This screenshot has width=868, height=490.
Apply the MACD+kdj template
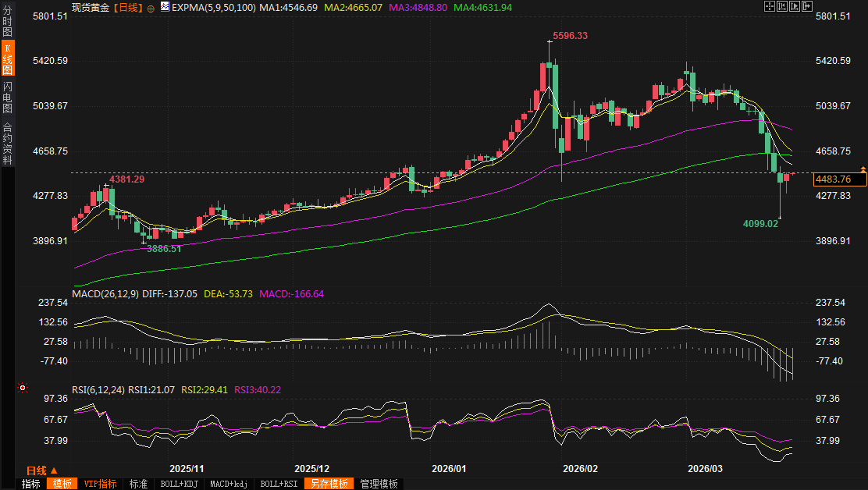(229, 484)
